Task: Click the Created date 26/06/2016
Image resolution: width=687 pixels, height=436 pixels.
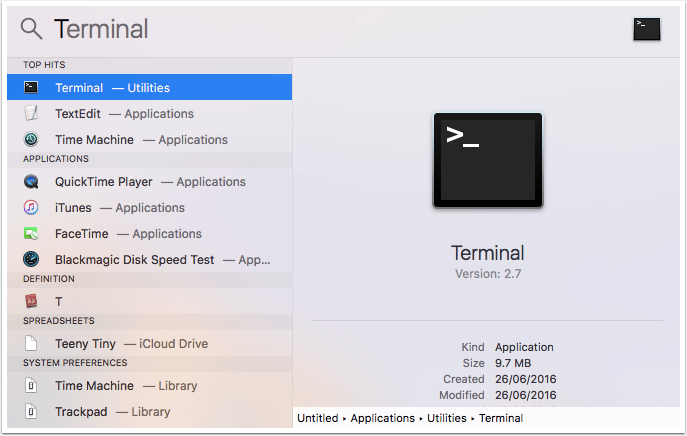Action: [x=526, y=379]
